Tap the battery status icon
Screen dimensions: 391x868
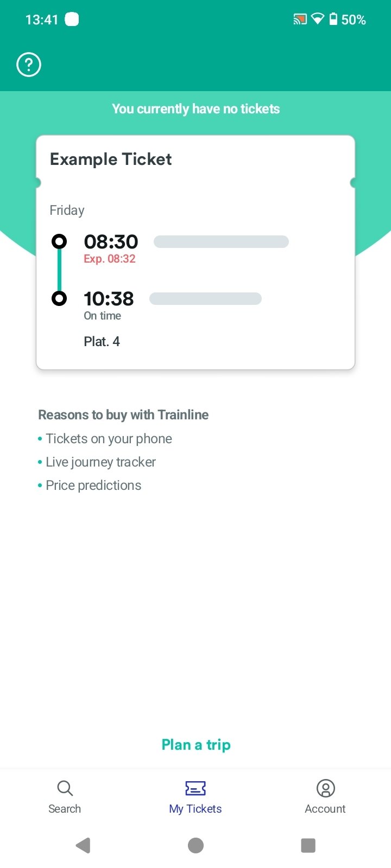coord(333,20)
